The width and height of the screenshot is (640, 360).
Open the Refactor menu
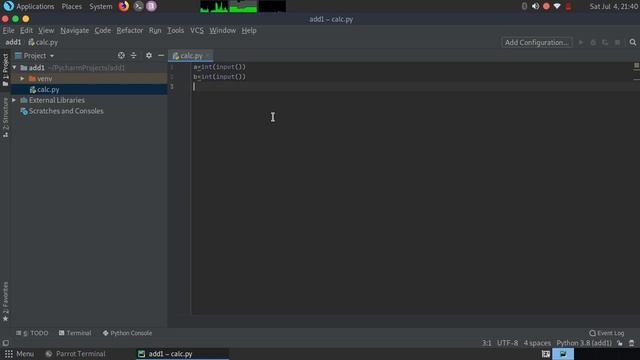129,31
